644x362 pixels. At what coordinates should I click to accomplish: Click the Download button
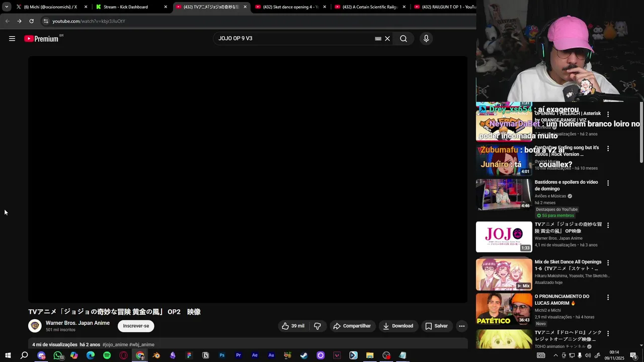click(x=398, y=326)
